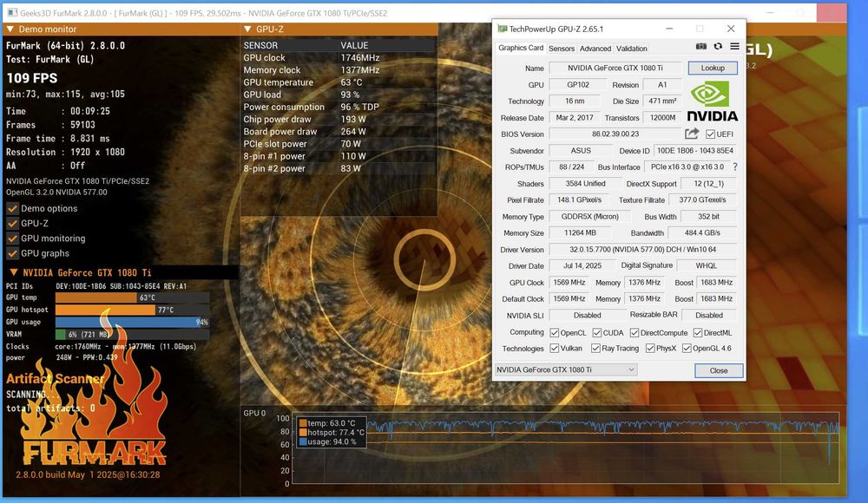Click the Artifact Scanner heading
The width and height of the screenshot is (868, 503).
click(x=56, y=379)
